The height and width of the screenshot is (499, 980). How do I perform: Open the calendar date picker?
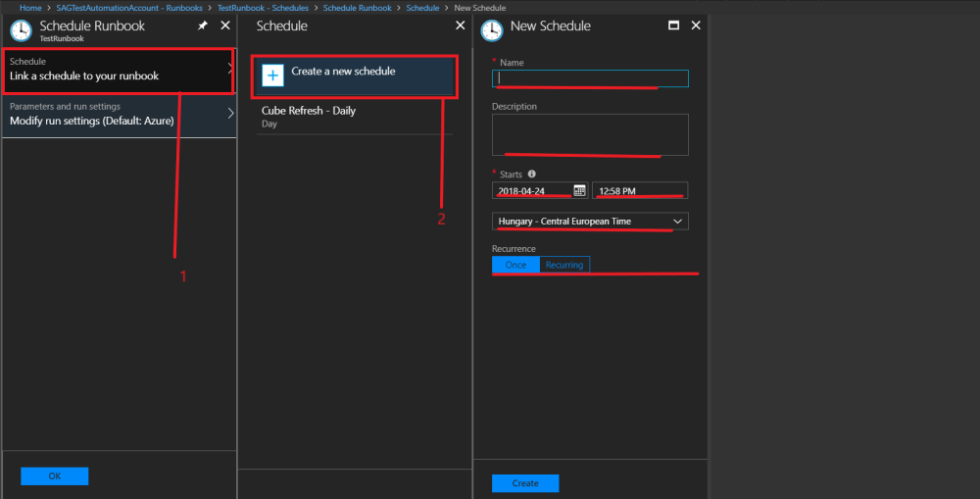[579, 191]
